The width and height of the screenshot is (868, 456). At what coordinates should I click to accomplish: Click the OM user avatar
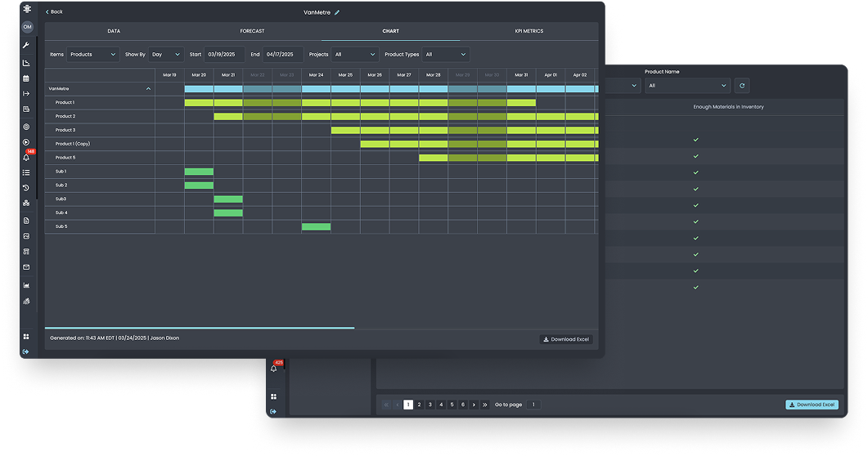click(x=27, y=27)
